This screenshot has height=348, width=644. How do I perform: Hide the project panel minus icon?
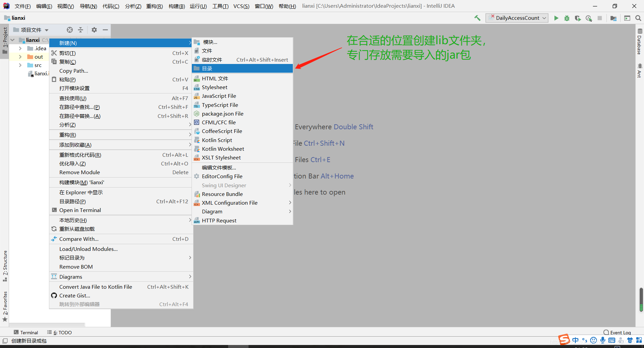tap(105, 30)
